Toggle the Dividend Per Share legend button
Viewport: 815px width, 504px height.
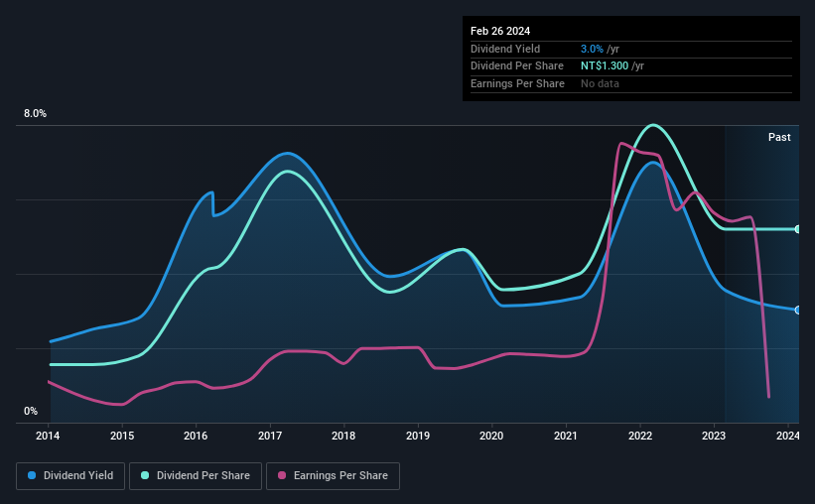click(196, 476)
